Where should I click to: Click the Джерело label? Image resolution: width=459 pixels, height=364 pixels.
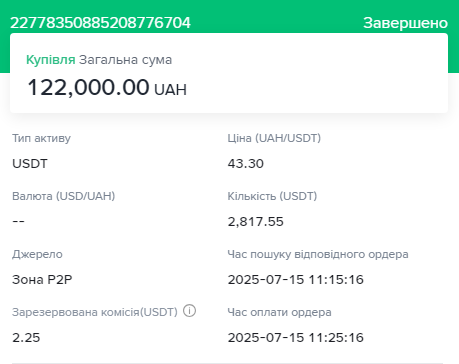click(x=37, y=254)
